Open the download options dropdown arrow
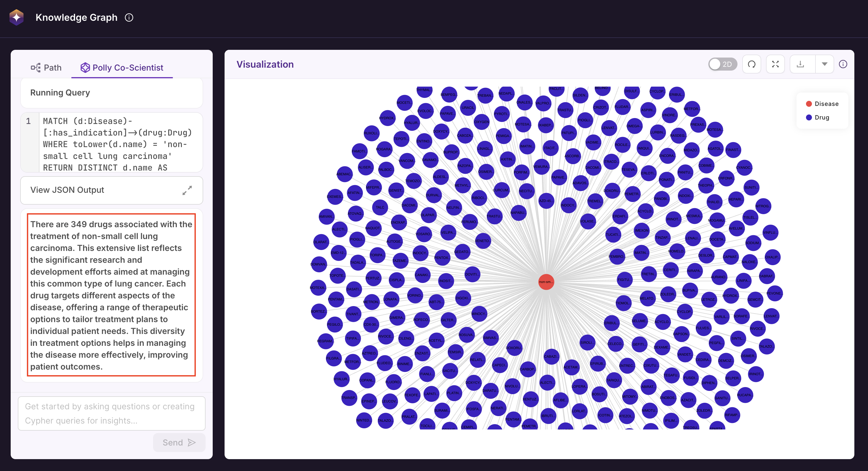 point(824,64)
